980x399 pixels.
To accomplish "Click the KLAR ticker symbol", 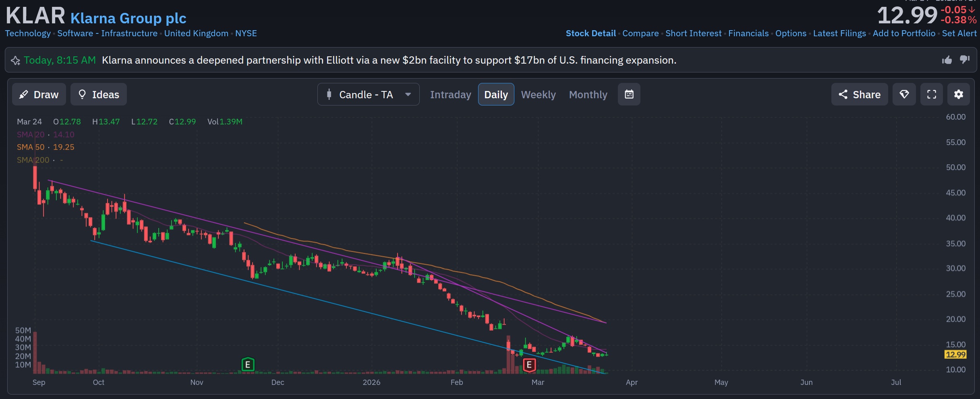I will pos(35,15).
